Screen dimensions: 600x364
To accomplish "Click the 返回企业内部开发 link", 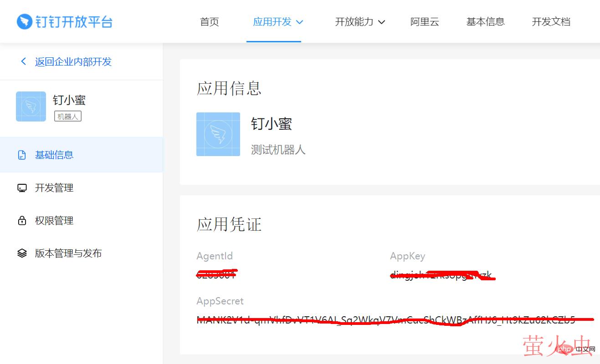I will 73,61.
